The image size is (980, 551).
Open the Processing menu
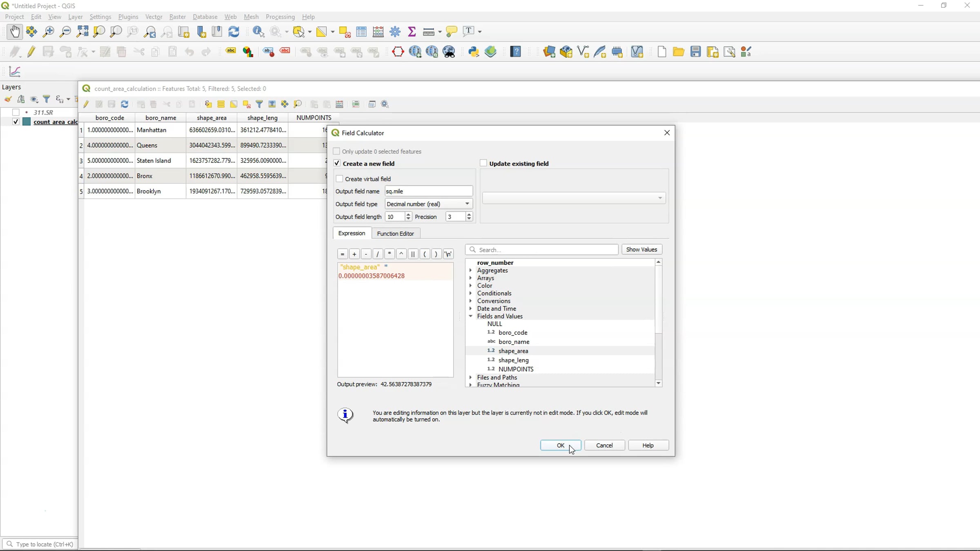[x=280, y=17]
